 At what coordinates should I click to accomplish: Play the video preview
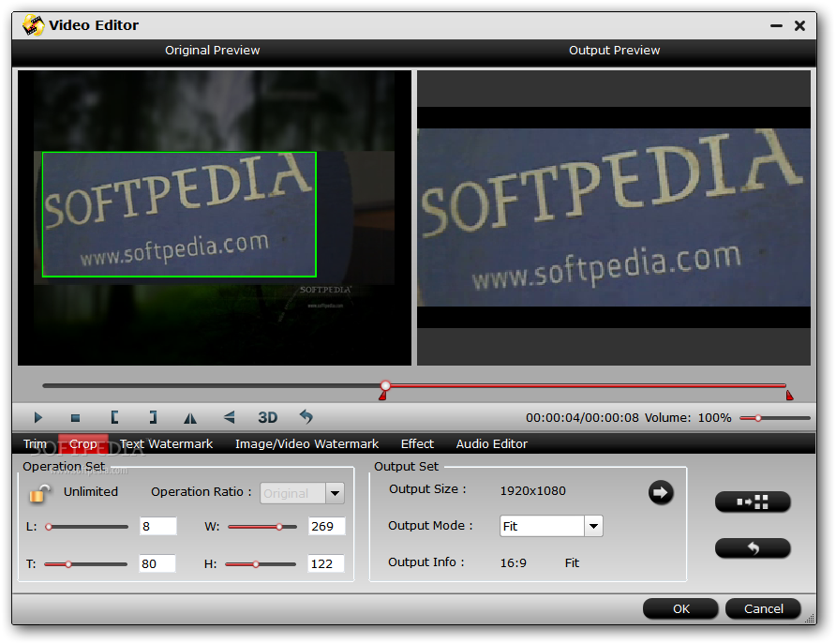pyautogui.click(x=37, y=417)
